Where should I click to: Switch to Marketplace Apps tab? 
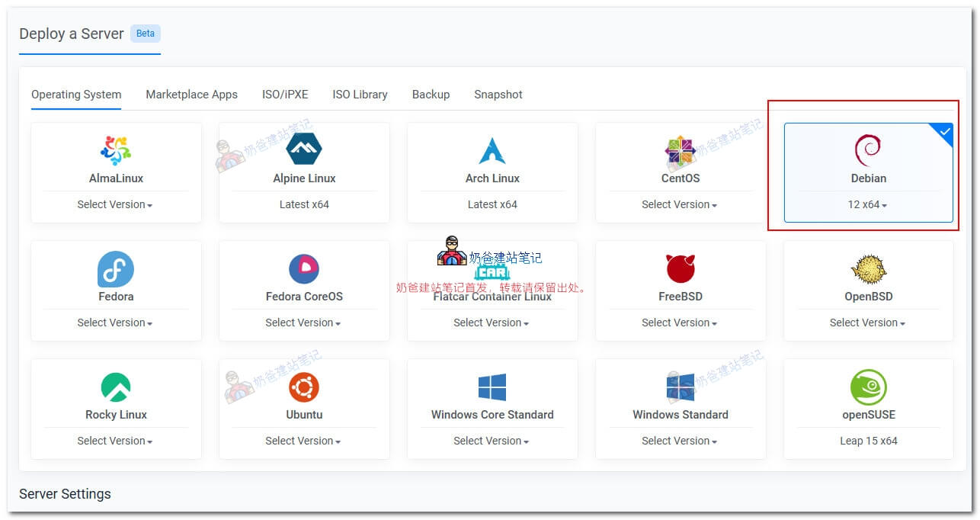click(191, 95)
